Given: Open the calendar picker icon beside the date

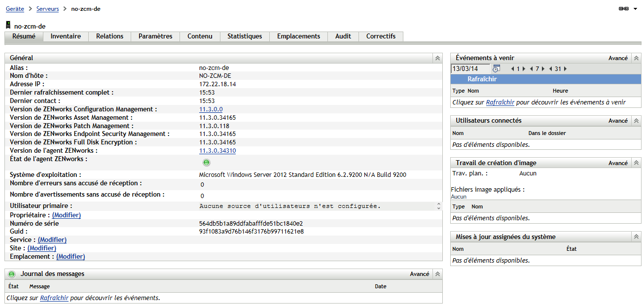Looking at the screenshot, I should 496,68.
